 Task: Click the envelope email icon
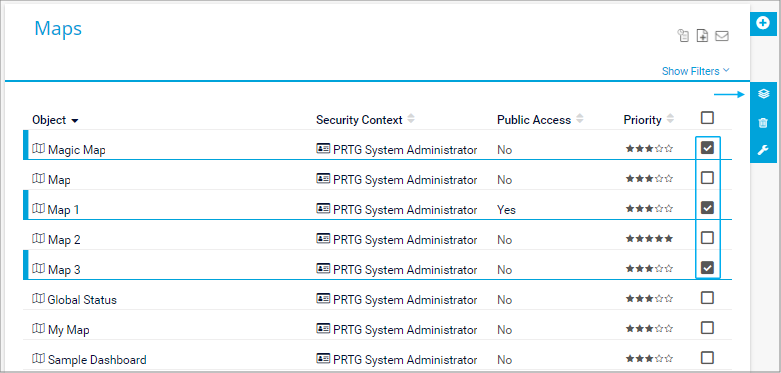pos(722,36)
